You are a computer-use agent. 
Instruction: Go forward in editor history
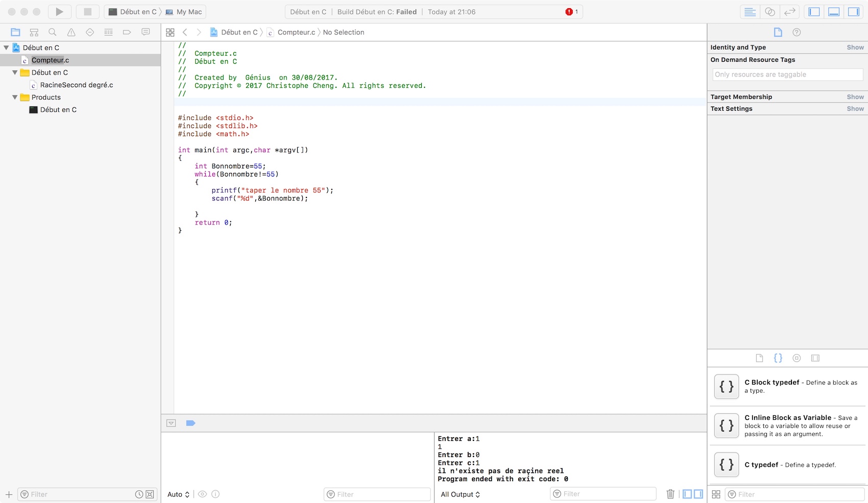199,32
